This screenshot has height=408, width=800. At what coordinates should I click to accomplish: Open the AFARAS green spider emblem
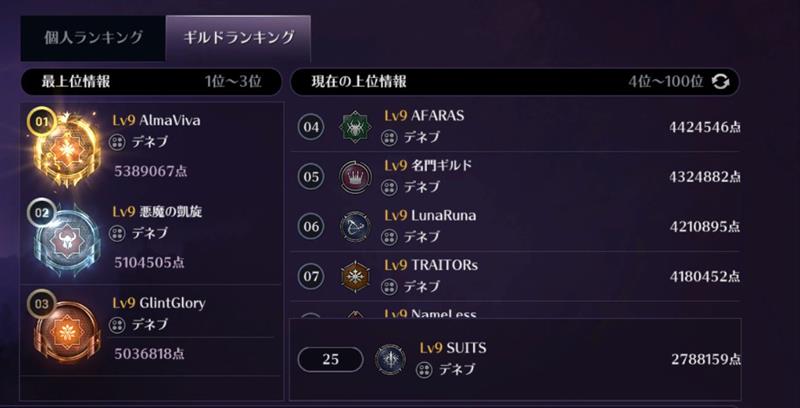(355, 127)
